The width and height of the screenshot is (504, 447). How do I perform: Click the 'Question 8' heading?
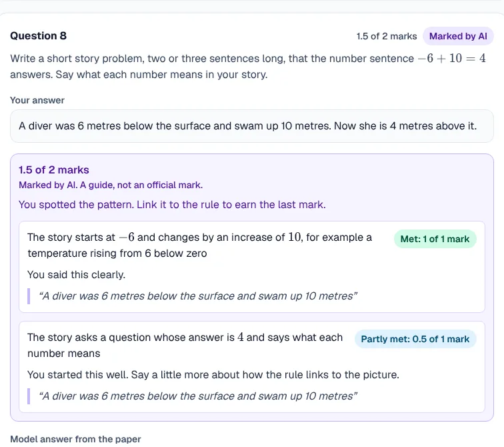click(x=38, y=36)
